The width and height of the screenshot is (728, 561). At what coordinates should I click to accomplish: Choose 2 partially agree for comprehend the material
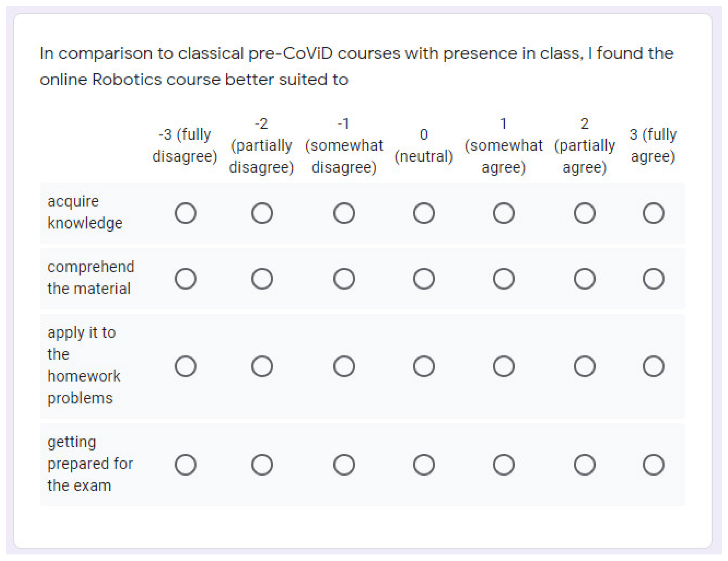pyautogui.click(x=584, y=279)
